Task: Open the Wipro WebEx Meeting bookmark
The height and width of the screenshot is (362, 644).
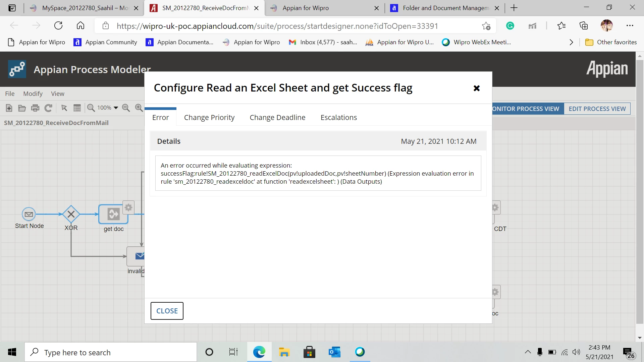Action: coord(477,42)
